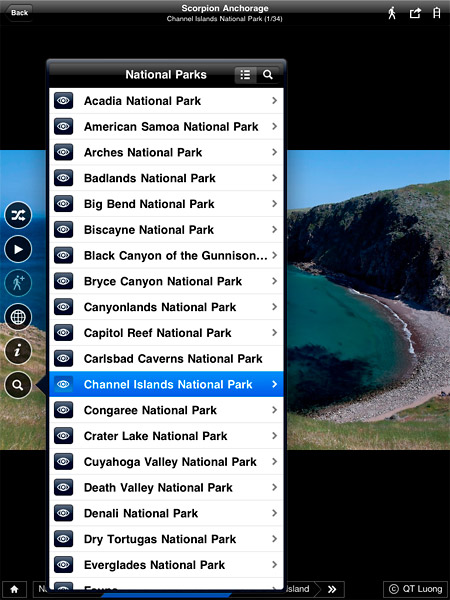Toggle eye icon for Carlsbad Caverns National Park
Screen dimensions: 450x600
pyautogui.click(x=64, y=359)
